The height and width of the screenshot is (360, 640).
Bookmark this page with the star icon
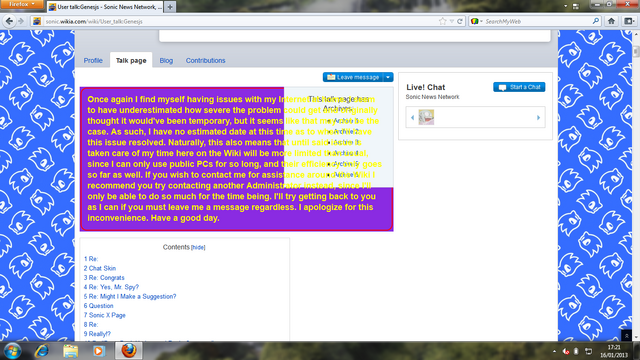pyautogui.click(x=443, y=21)
